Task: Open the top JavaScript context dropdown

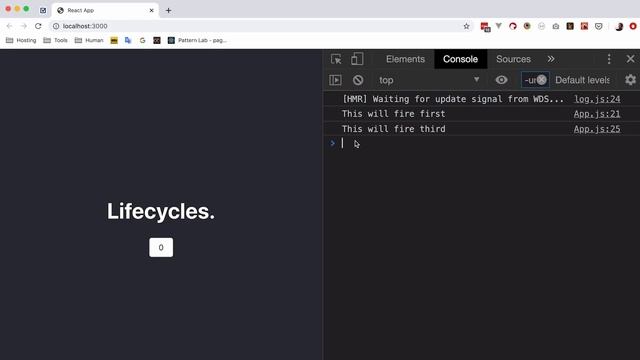Action: click(x=429, y=80)
